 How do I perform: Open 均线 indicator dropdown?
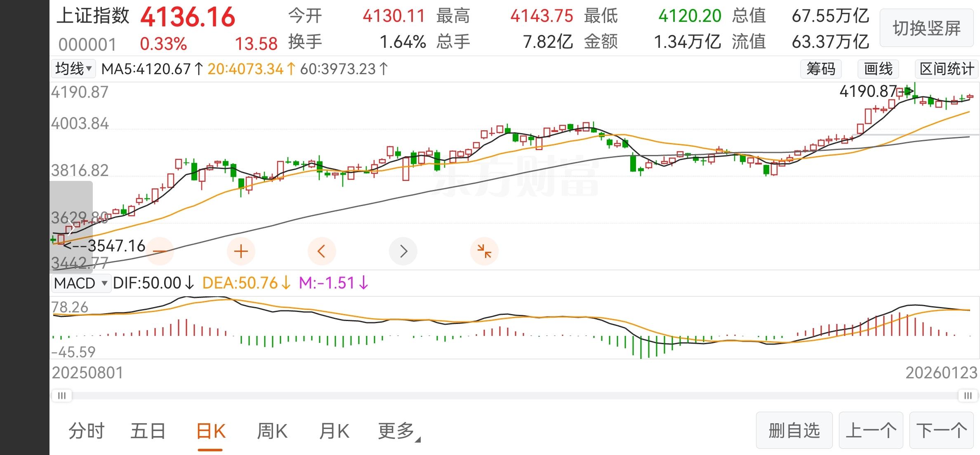pyautogui.click(x=73, y=69)
